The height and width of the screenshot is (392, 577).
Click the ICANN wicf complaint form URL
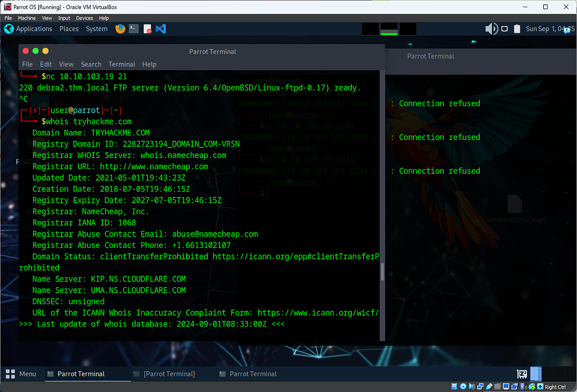click(x=318, y=312)
